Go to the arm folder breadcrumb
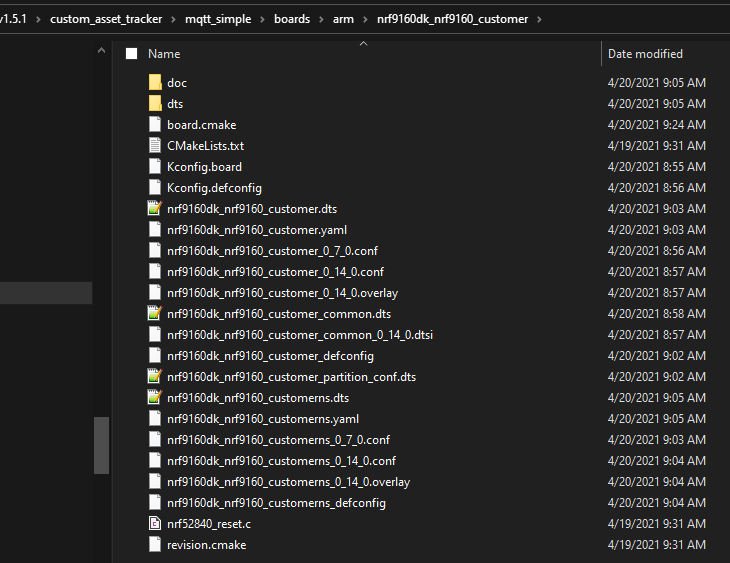Viewport: 730px width, 563px height. coord(343,19)
